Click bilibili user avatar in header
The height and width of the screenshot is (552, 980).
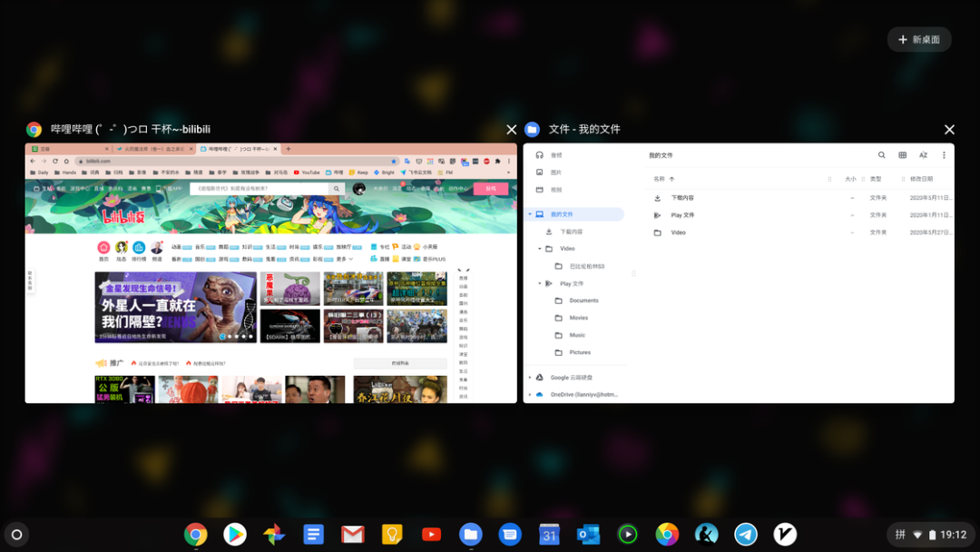(x=358, y=188)
